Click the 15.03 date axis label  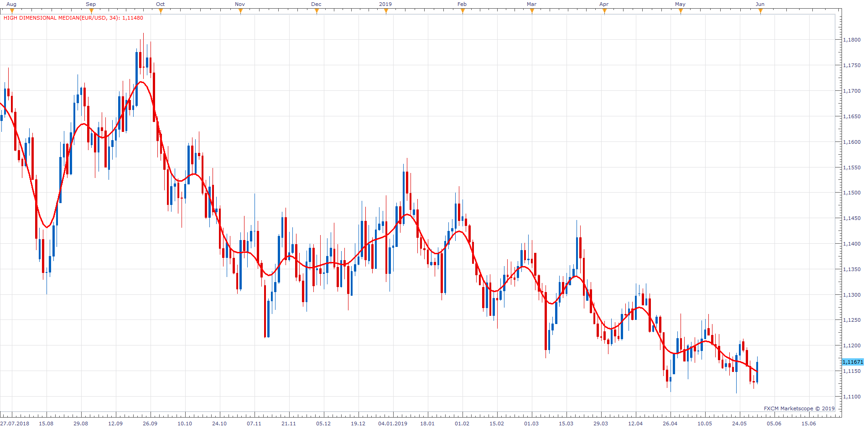click(566, 424)
